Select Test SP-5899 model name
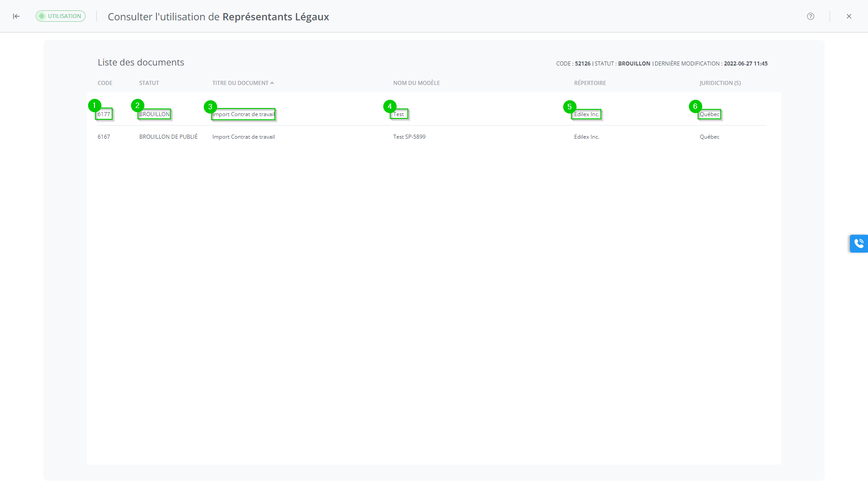This screenshot has width=868, height=488. (409, 137)
